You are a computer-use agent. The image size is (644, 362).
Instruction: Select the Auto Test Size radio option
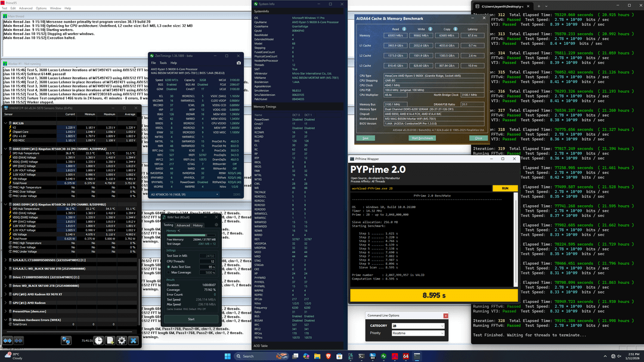point(168,267)
